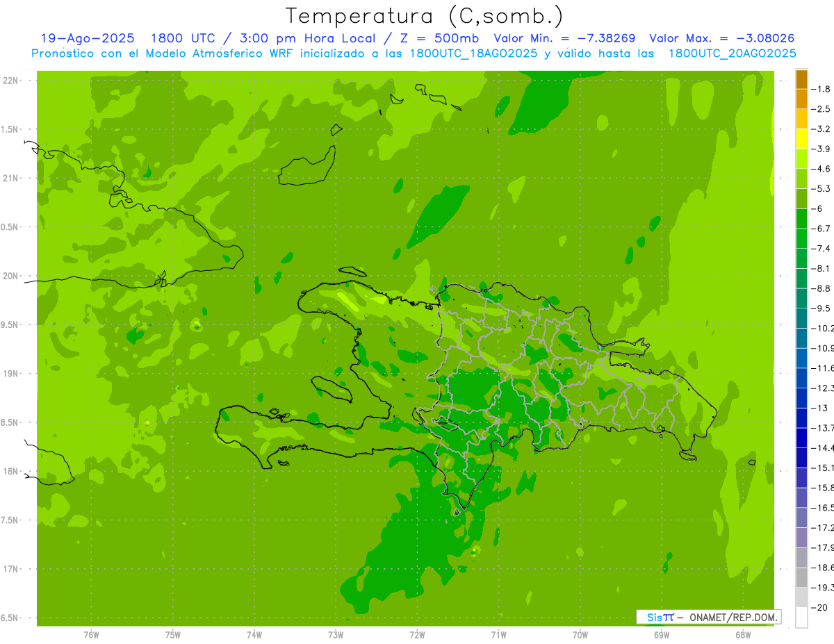This screenshot has height=644, width=834.
Task: Click the 21N latitude axis label
Action: pos(10,178)
